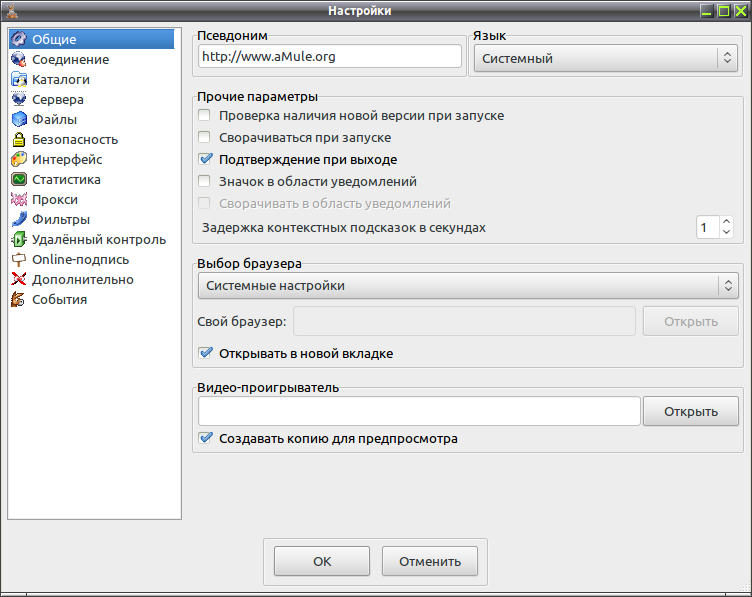Viewport: 752px width, 597px height.
Task: Click Открыть next to video player field
Action: (x=691, y=411)
